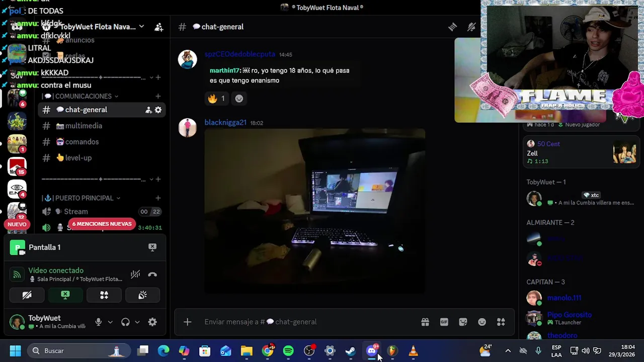
Task: Mute the microphone in user panel
Action: point(99,322)
